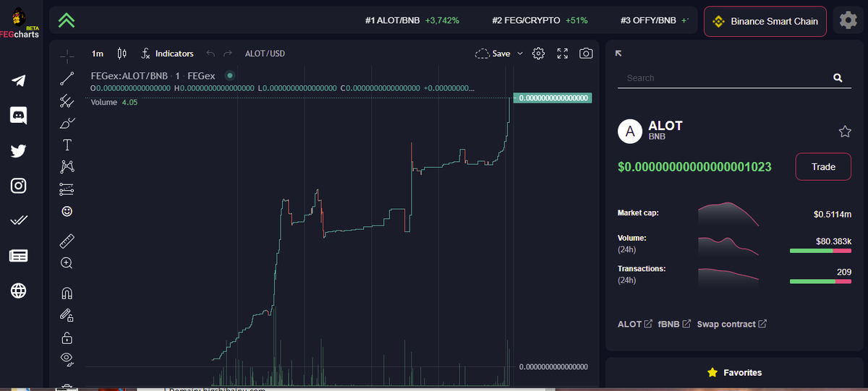Select the pitchfork drawing tool
The width and height of the screenshot is (868, 391).
[x=67, y=100]
